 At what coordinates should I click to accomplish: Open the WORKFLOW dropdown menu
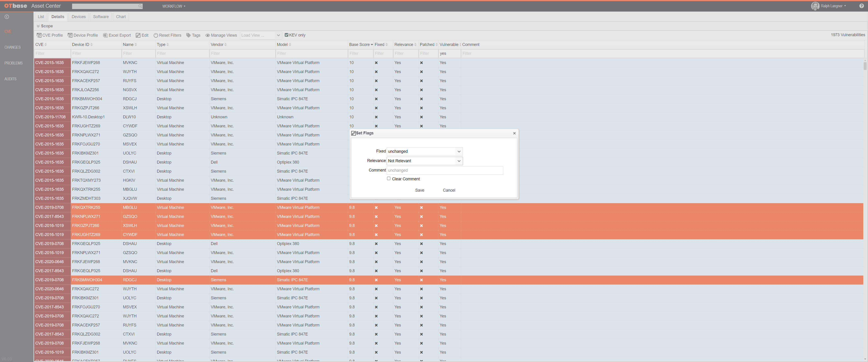tap(174, 6)
